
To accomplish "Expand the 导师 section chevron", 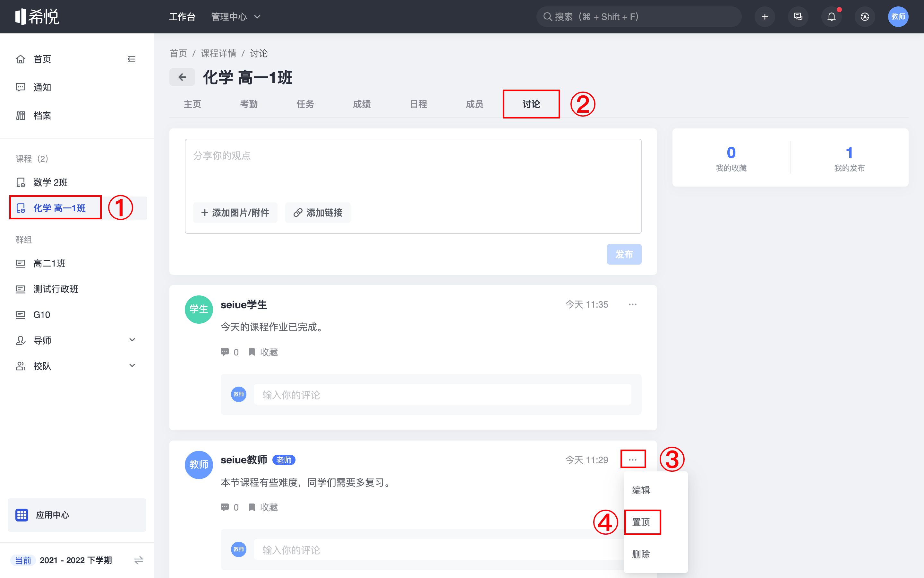I will [x=132, y=340].
